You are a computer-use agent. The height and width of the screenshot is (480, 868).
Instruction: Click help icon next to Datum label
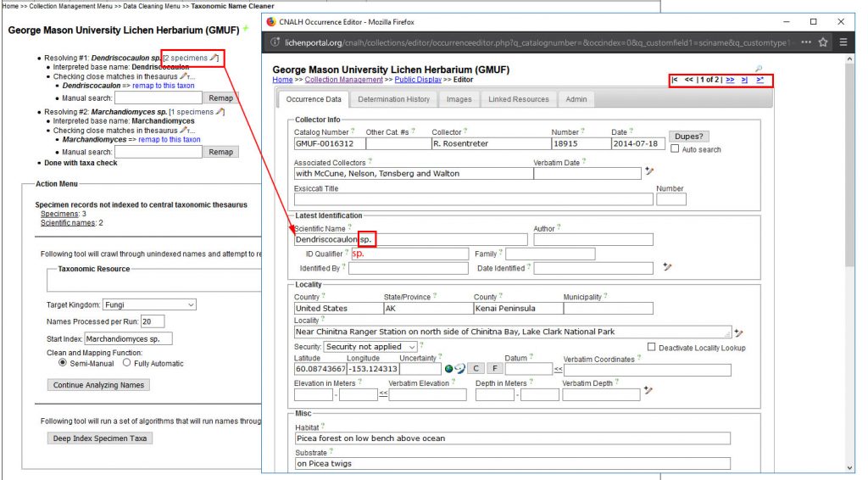pos(531,357)
